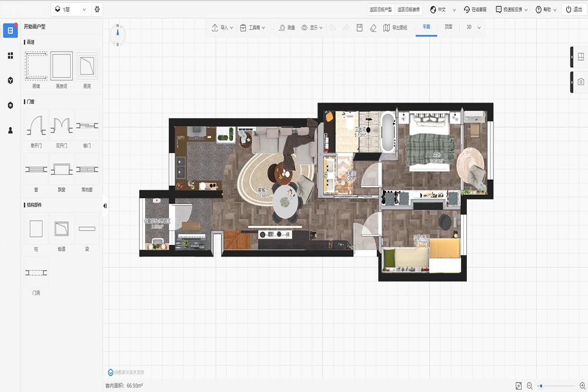588x392 pixels.
Task: Switch to the 3D view tab
Action: 469,27
